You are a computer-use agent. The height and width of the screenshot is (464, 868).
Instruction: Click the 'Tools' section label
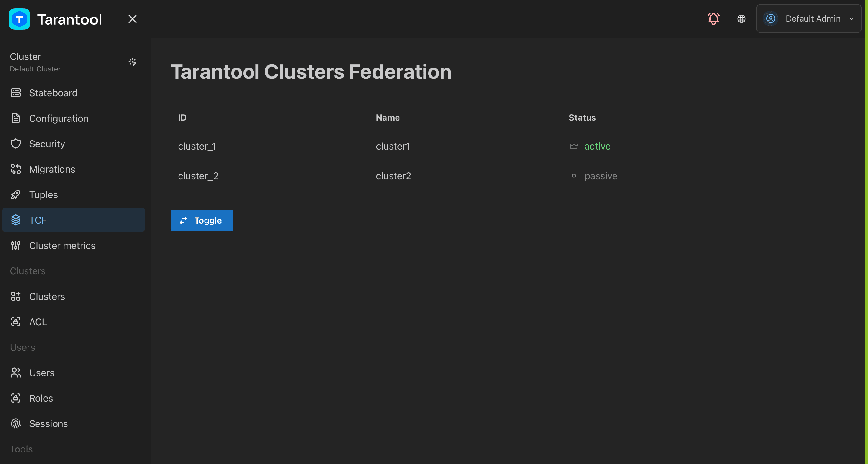[21, 449]
